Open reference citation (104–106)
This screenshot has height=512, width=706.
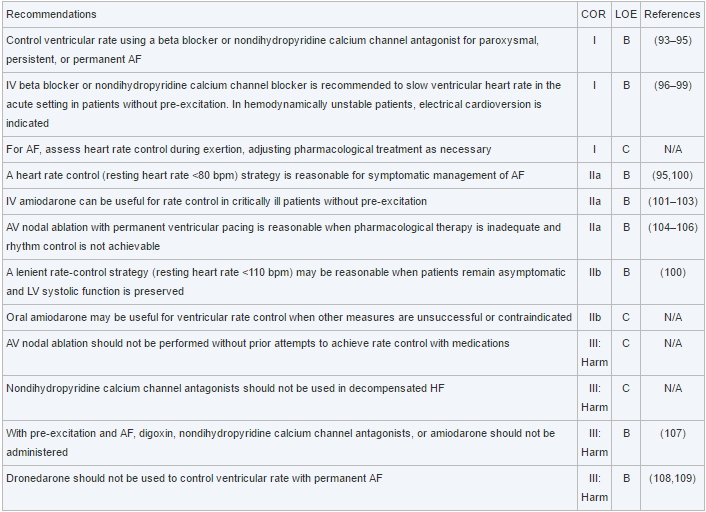pyautogui.click(x=672, y=227)
